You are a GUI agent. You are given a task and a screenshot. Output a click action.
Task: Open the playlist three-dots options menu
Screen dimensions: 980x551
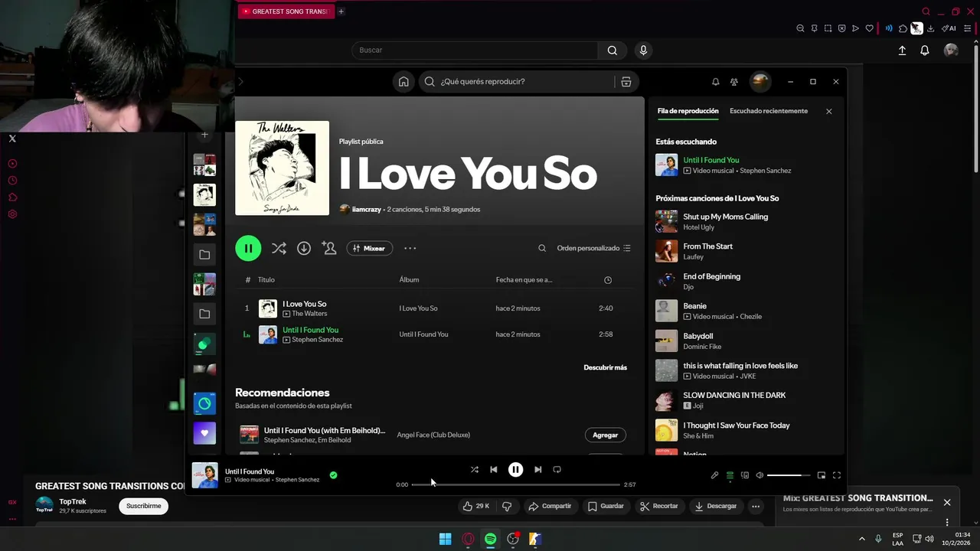coord(410,248)
